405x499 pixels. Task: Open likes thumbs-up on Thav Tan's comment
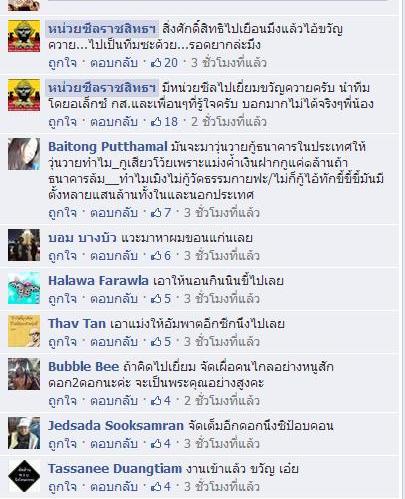161,342
